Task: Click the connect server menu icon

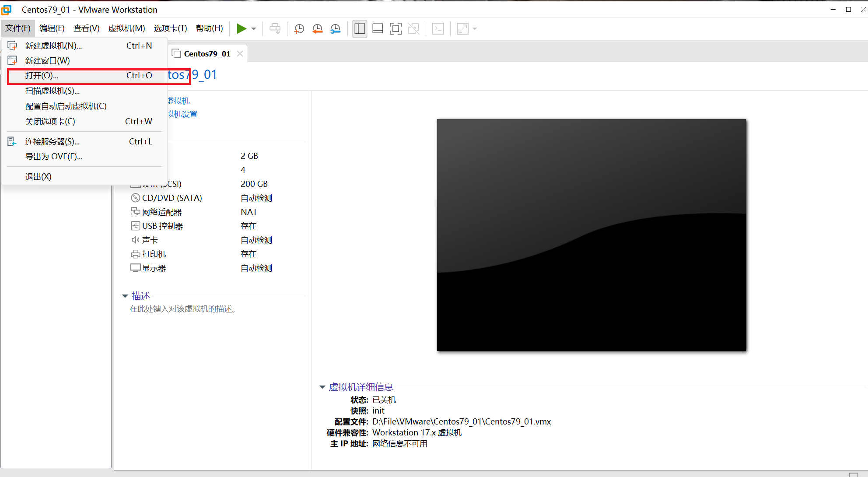Action: [x=12, y=141]
